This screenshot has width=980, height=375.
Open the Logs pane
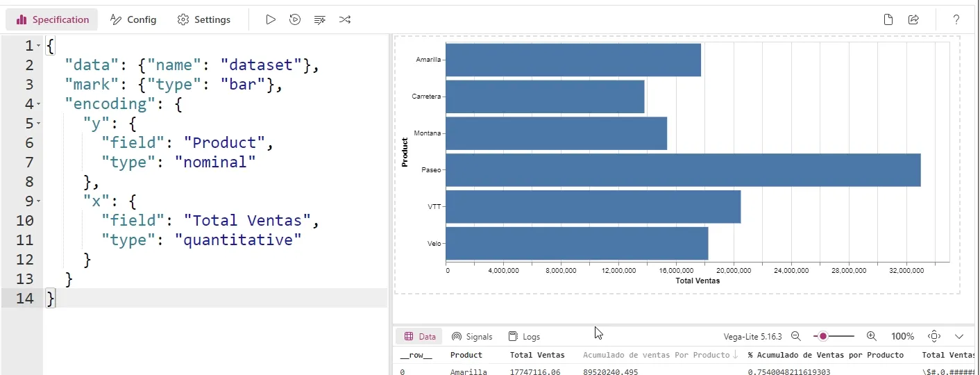coord(524,336)
